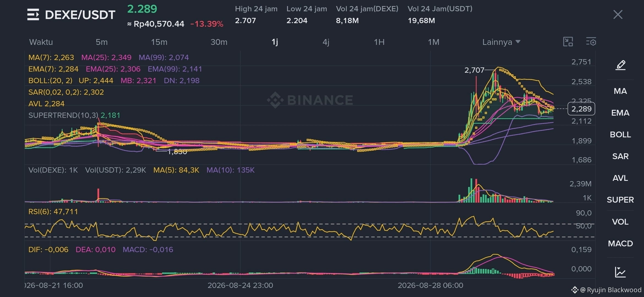The image size is (644, 297).
Task: Select the 1H timeframe
Action: click(379, 42)
